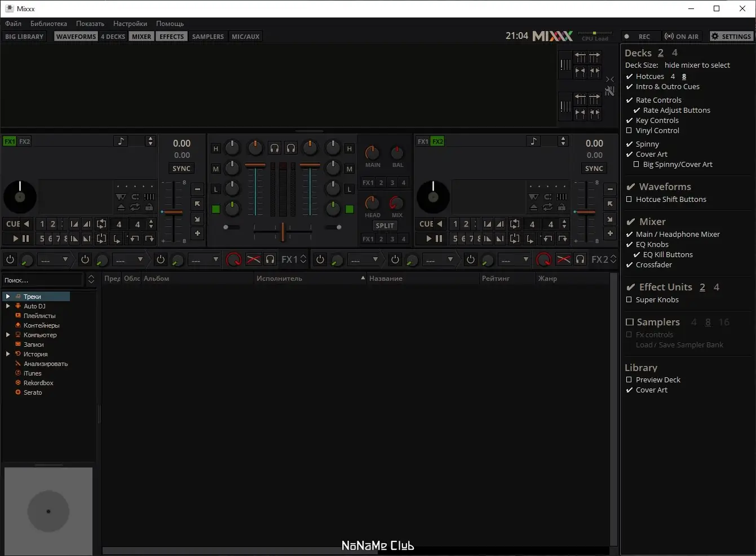Click left deck beatloop activate icon

[101, 224]
